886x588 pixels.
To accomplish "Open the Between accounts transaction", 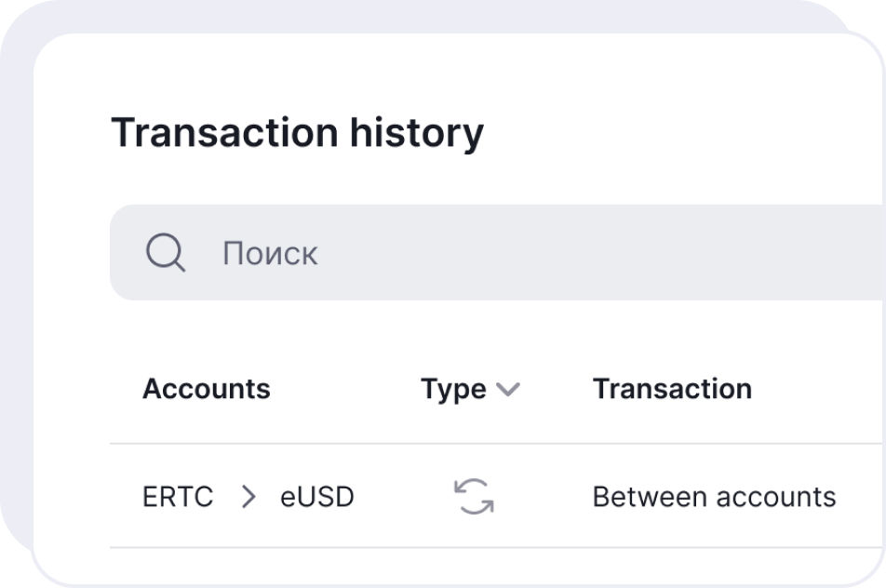I will pos(714,497).
